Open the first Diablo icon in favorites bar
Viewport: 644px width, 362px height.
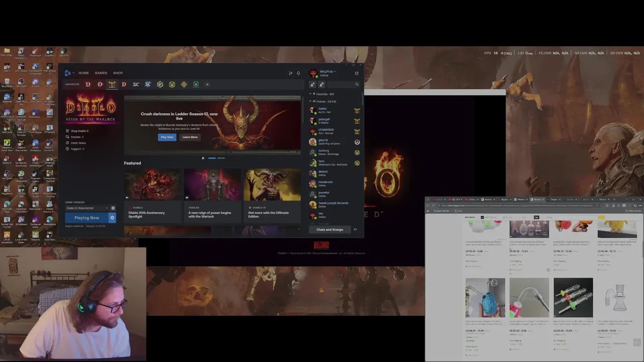[88, 84]
